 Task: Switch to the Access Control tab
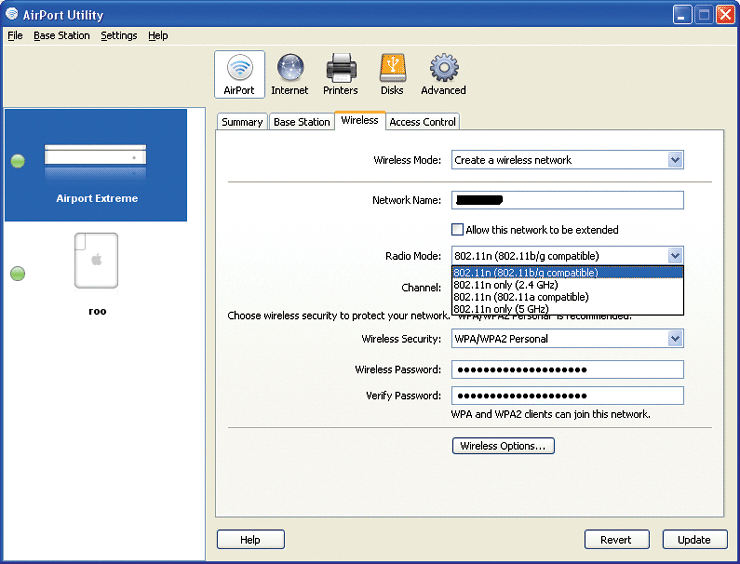pos(422,122)
